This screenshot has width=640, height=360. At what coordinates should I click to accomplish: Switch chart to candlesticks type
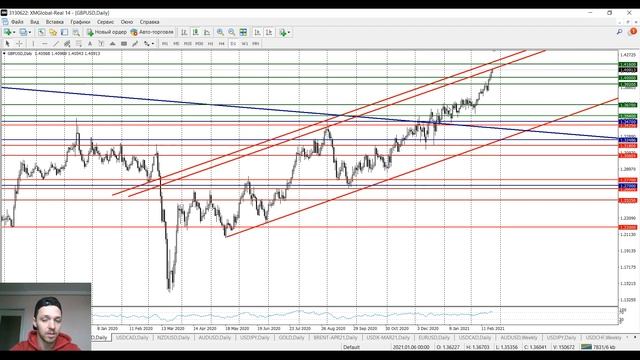196,32
